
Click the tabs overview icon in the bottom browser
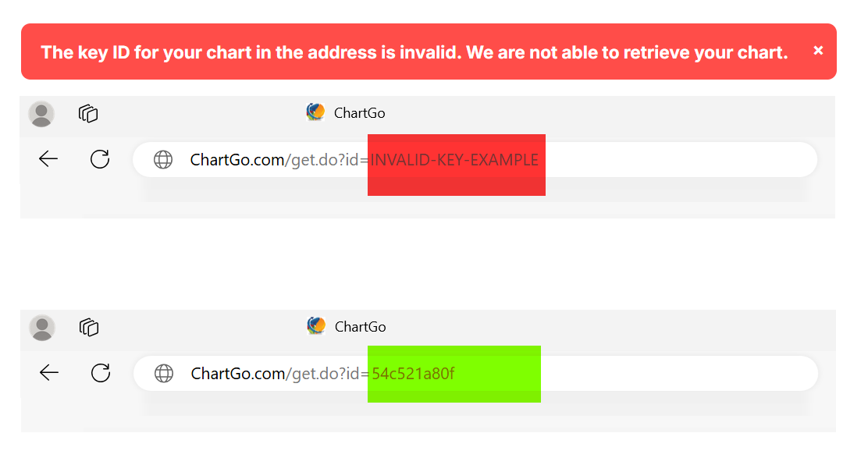click(x=88, y=327)
